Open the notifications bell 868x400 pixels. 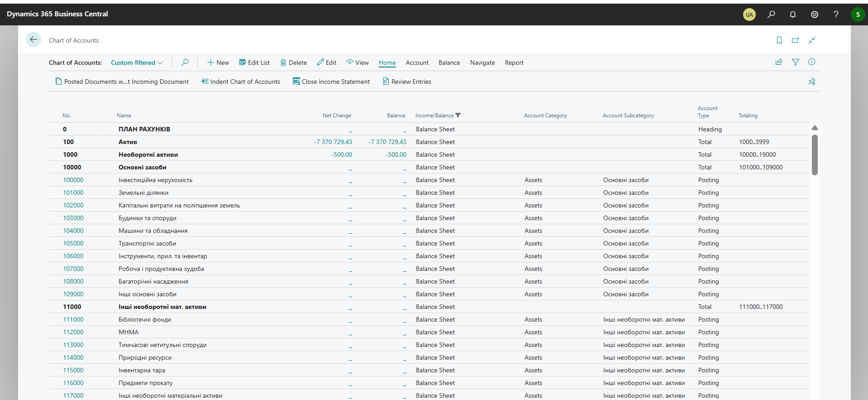coord(793,14)
